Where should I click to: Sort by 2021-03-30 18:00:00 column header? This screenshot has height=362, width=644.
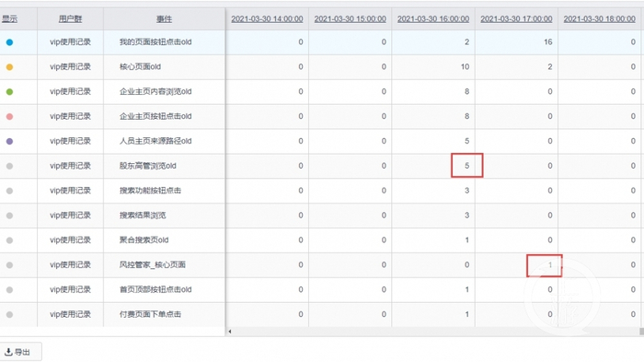pos(599,19)
